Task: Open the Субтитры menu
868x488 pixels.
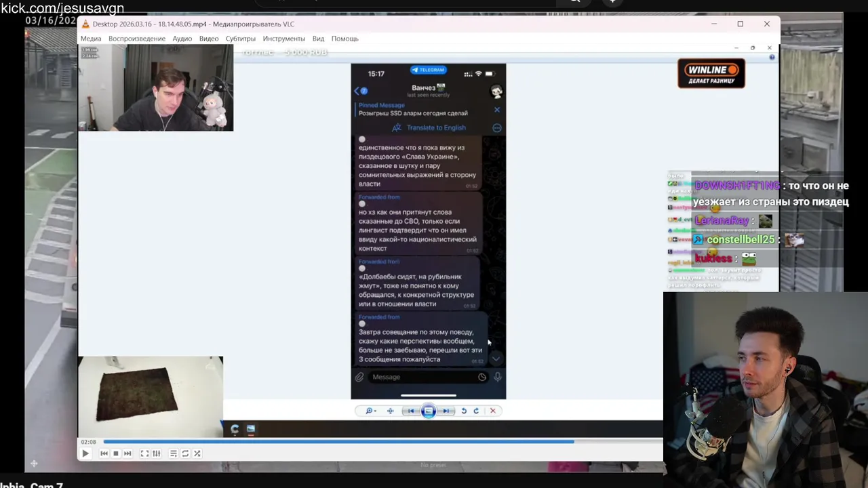Action: pyautogui.click(x=241, y=39)
